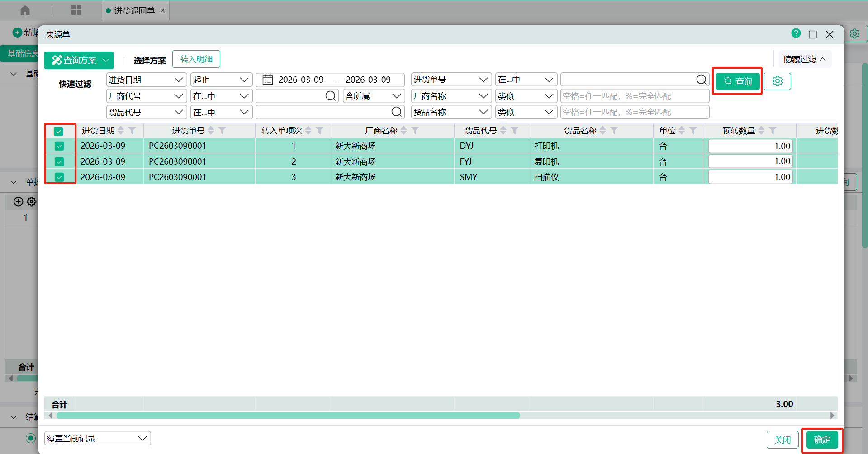Click sort arrows on 进货日期 column
The width and height of the screenshot is (868, 454).
click(121, 131)
